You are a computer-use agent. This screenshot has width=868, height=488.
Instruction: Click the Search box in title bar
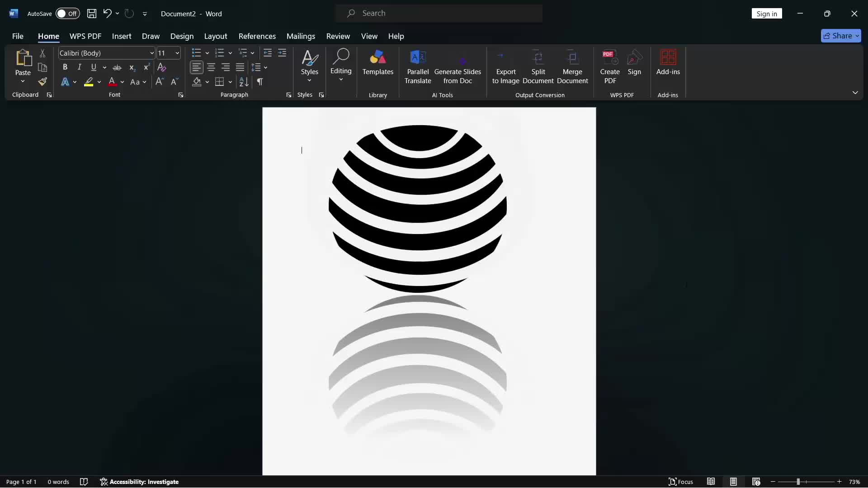click(x=439, y=14)
